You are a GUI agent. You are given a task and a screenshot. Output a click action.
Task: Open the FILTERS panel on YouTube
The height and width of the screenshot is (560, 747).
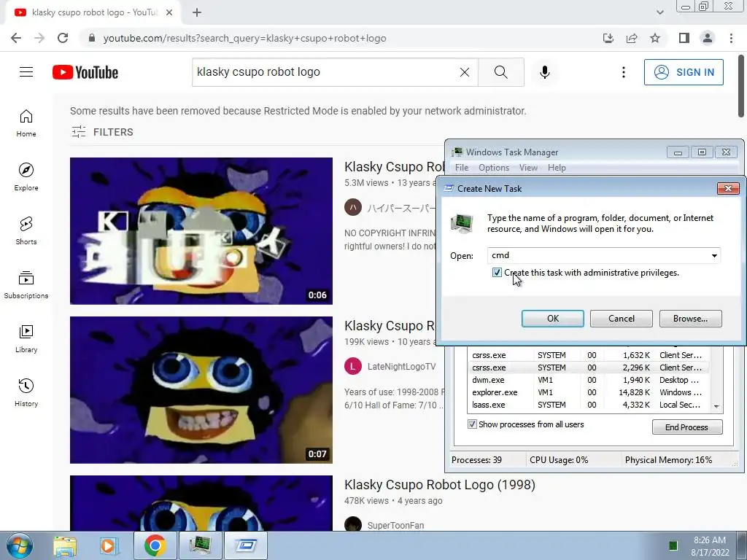102,132
